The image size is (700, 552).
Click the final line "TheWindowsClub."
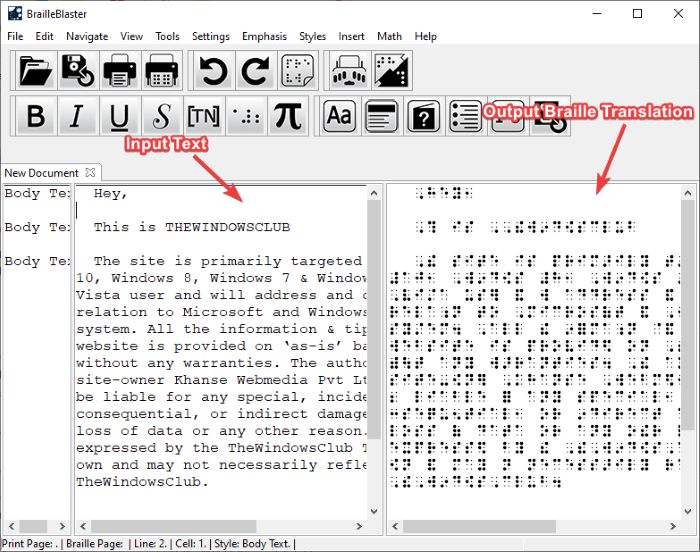pos(142,482)
